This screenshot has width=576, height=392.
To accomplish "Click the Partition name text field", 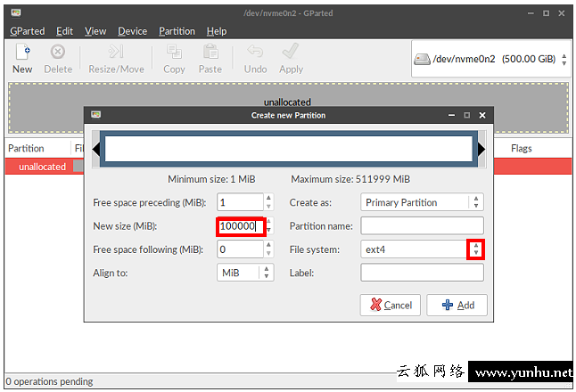I will [422, 225].
